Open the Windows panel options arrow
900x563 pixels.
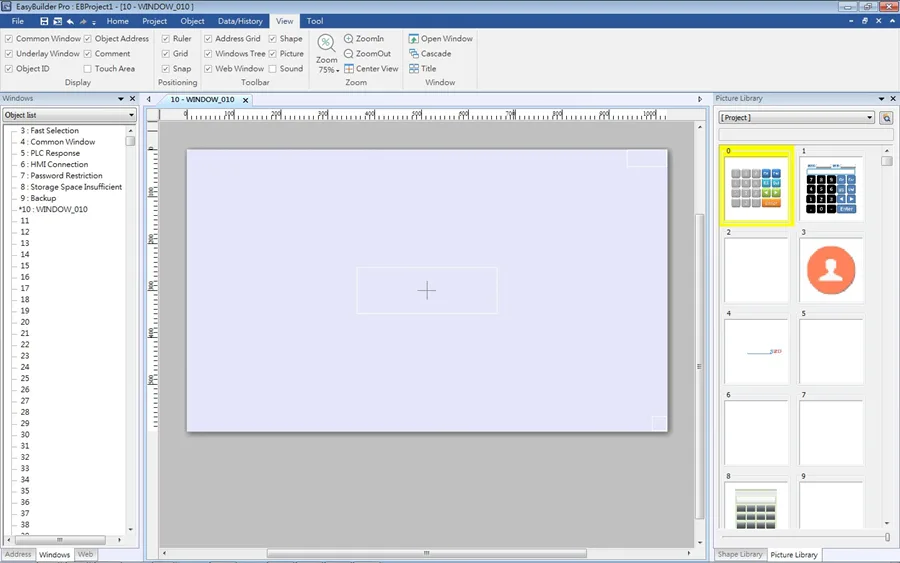[121, 99]
